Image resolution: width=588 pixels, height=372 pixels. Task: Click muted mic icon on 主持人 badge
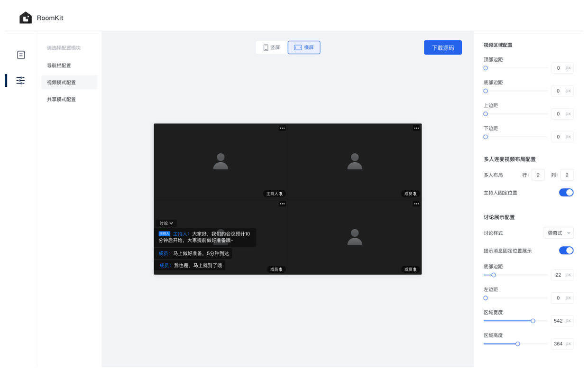[x=281, y=194]
